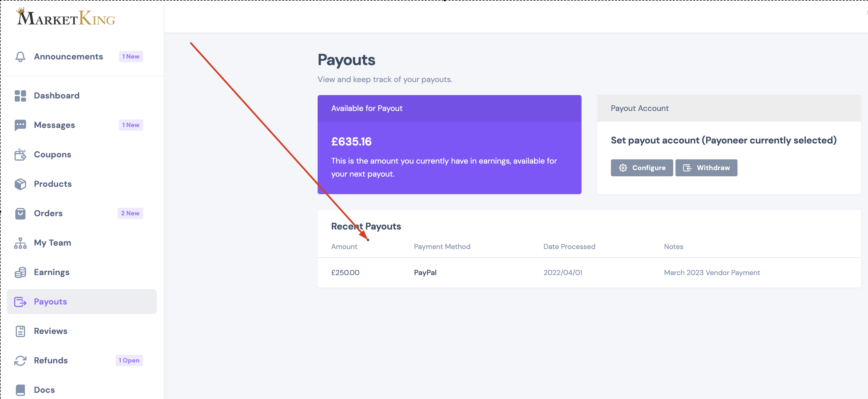
Task: Open the Payouts menu item
Action: (82, 302)
